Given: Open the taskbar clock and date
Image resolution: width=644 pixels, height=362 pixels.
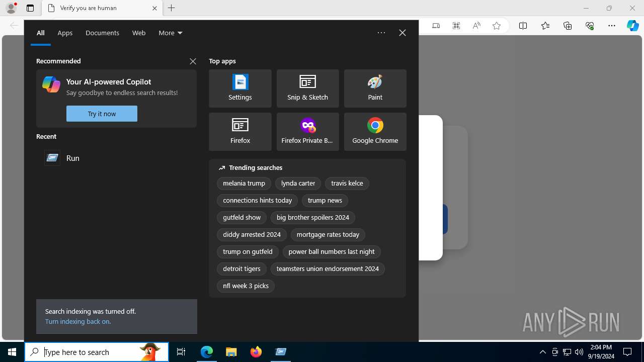Looking at the screenshot, I should [x=601, y=352].
